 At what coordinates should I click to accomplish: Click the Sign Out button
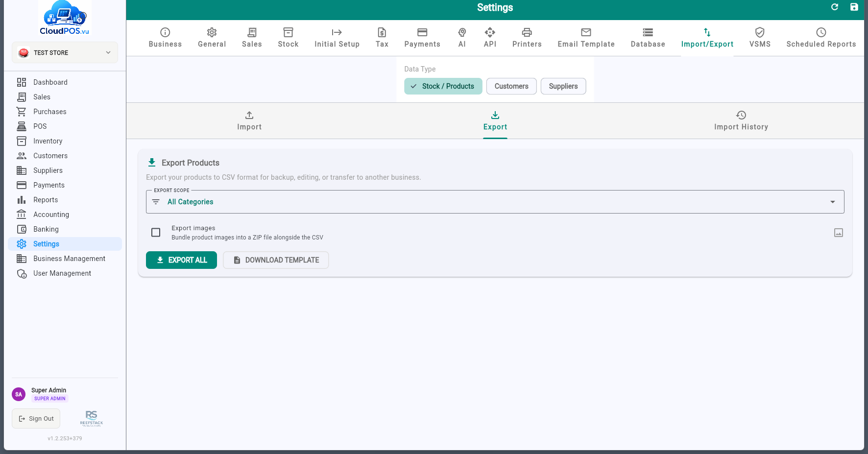pyautogui.click(x=36, y=419)
